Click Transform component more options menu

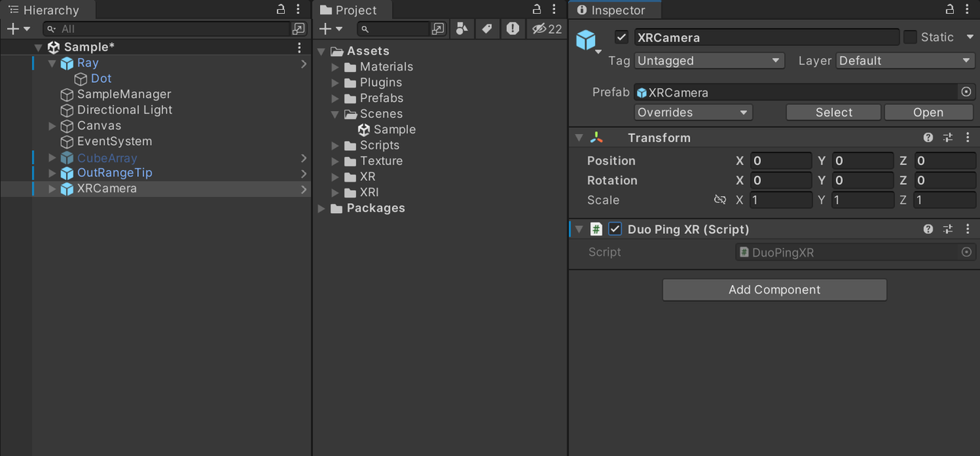tap(968, 138)
